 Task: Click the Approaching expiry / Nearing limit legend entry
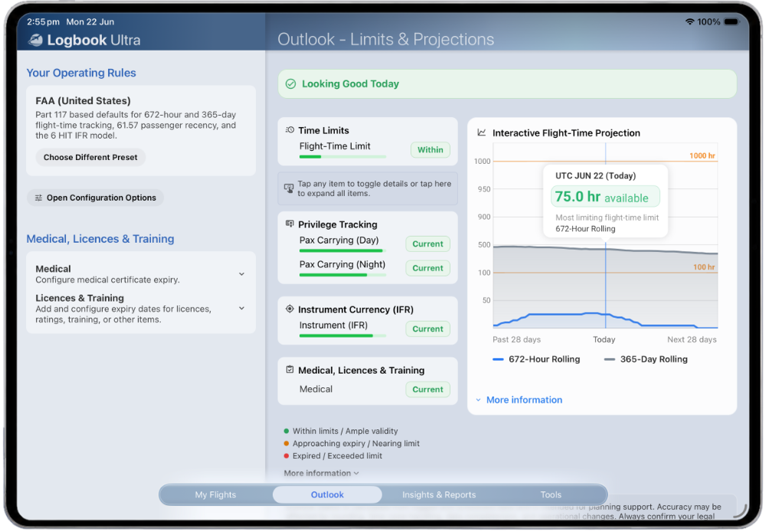coord(352,443)
